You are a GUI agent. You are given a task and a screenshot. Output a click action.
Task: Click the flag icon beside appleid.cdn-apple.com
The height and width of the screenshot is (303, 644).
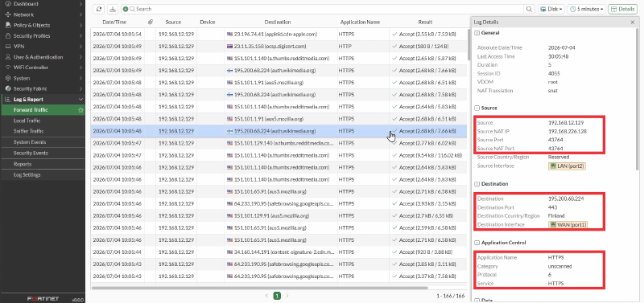229,34
